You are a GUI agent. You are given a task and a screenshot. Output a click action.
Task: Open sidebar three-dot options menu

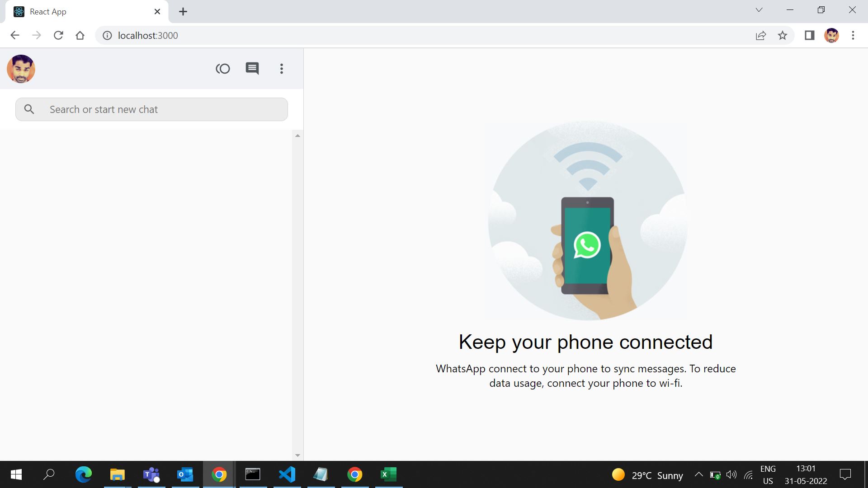point(282,69)
